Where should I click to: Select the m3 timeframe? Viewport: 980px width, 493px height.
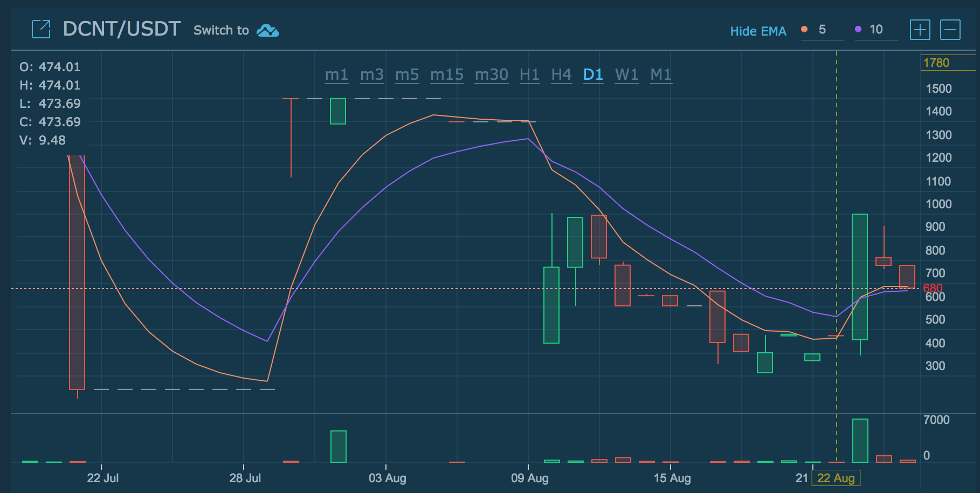(x=372, y=74)
